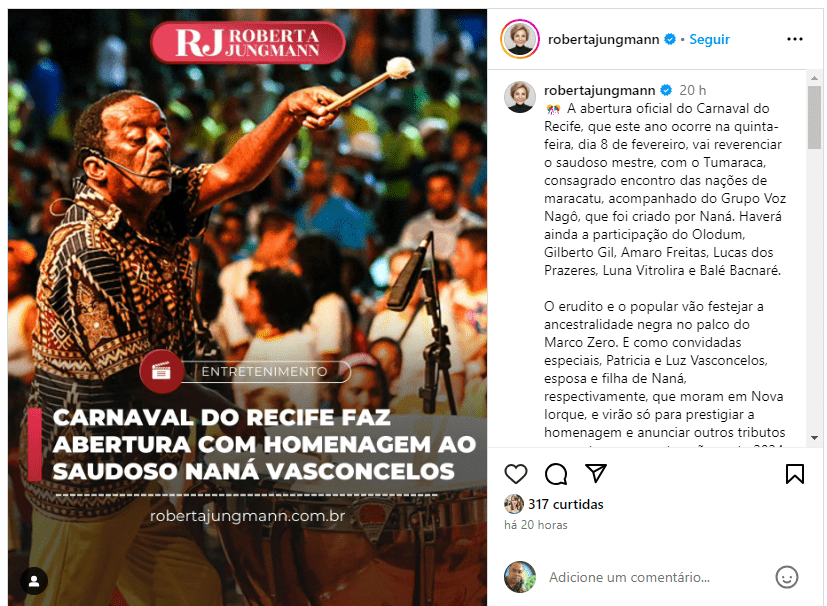This screenshot has height=606, width=827.
Task: Open robertajungmann profile picture in header
Action: point(520,39)
